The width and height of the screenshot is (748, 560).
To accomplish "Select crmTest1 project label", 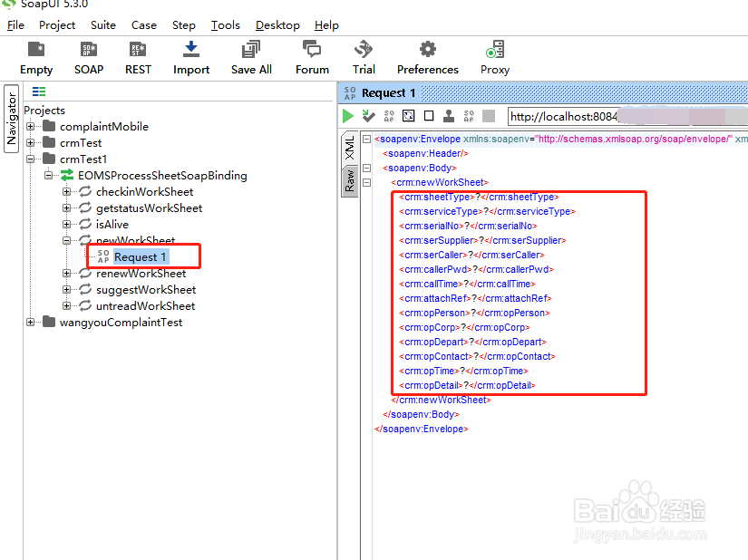I will pyautogui.click(x=83, y=159).
